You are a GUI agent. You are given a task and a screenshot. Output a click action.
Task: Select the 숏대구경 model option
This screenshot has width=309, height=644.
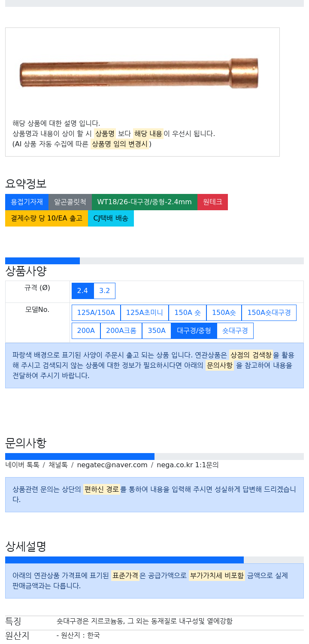[235, 331]
